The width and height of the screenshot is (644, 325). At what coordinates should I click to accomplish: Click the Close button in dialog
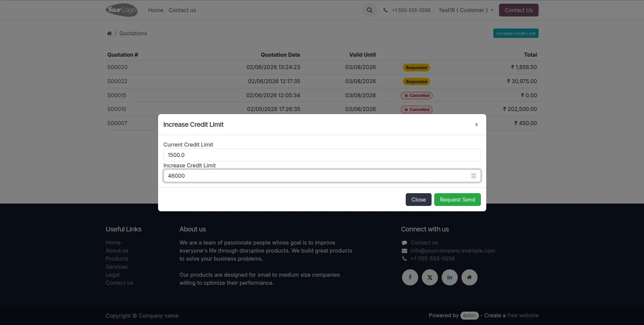point(418,200)
